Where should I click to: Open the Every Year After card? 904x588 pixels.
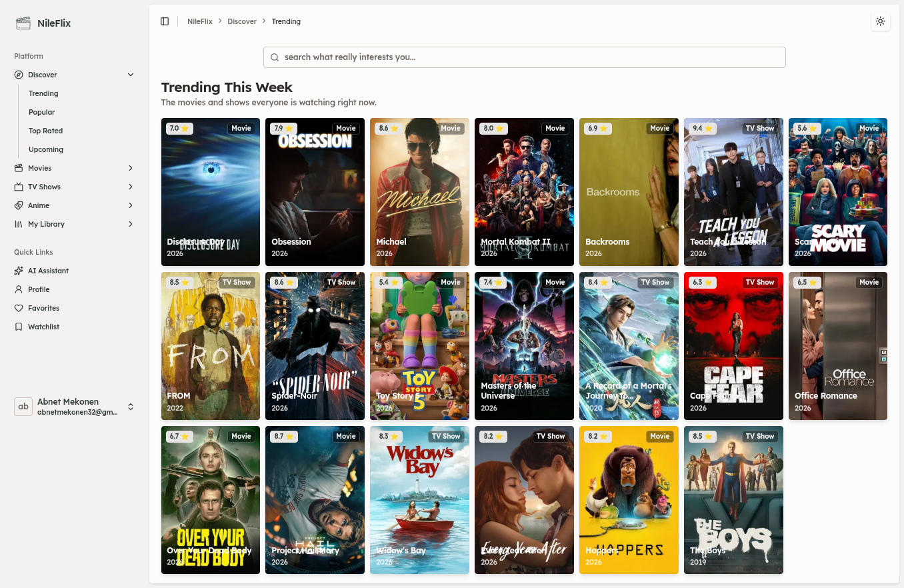coord(524,500)
